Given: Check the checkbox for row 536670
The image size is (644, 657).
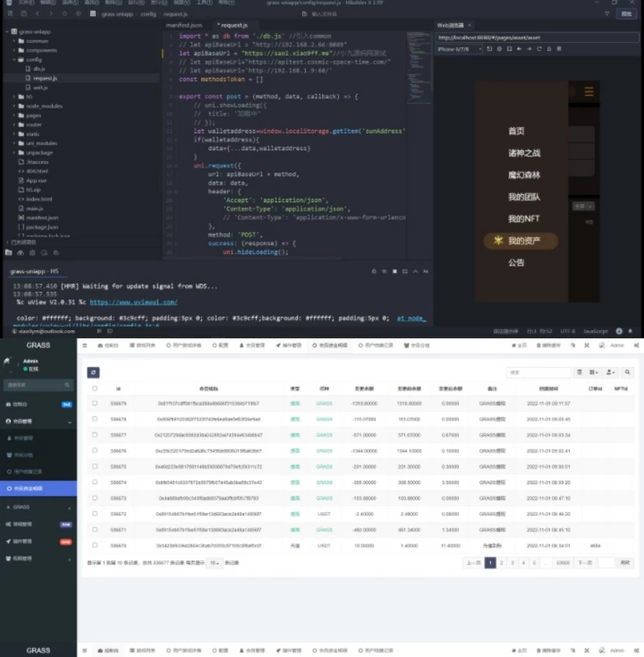Looking at the screenshot, I should pos(95,545).
